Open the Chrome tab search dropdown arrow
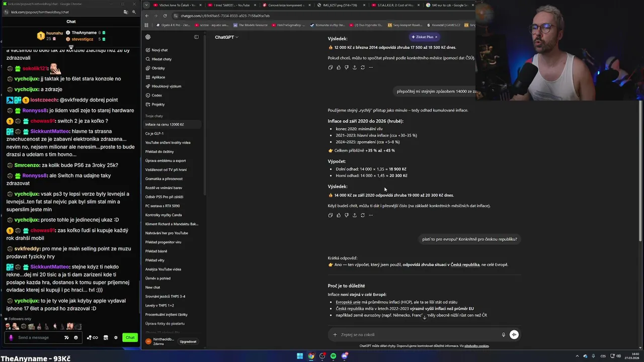This screenshot has width=644, height=362. (x=146, y=5)
